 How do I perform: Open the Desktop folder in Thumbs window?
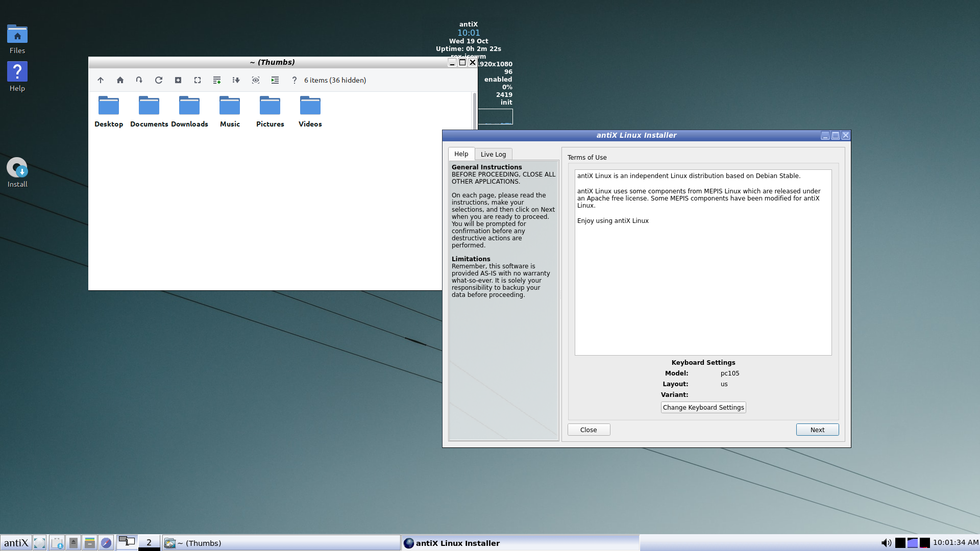[x=109, y=111]
